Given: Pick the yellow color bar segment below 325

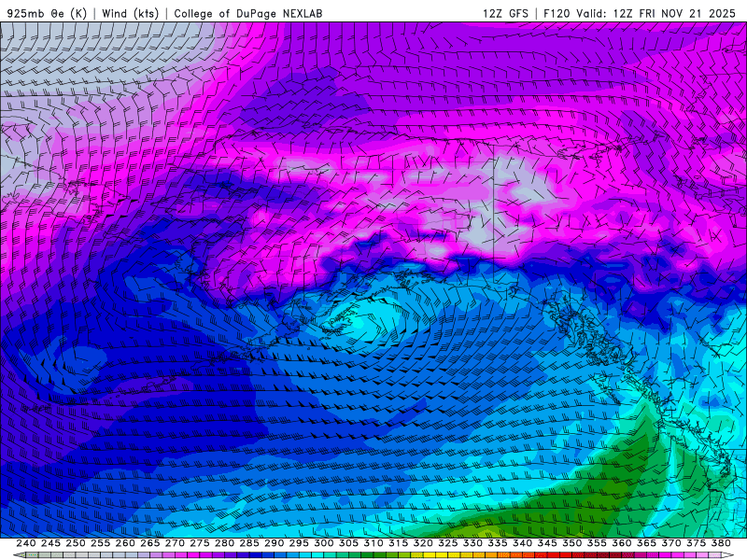Looking at the screenshot, I should pyautogui.click(x=454, y=555).
